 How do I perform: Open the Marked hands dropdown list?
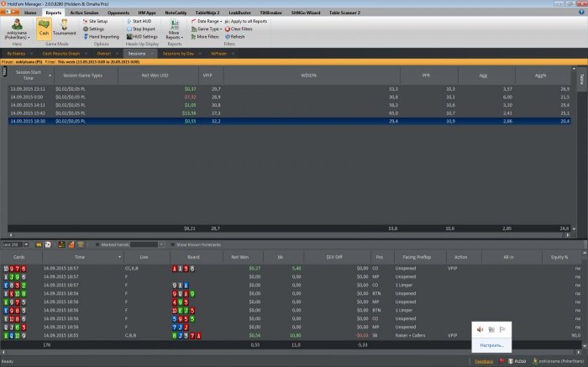click(161, 244)
